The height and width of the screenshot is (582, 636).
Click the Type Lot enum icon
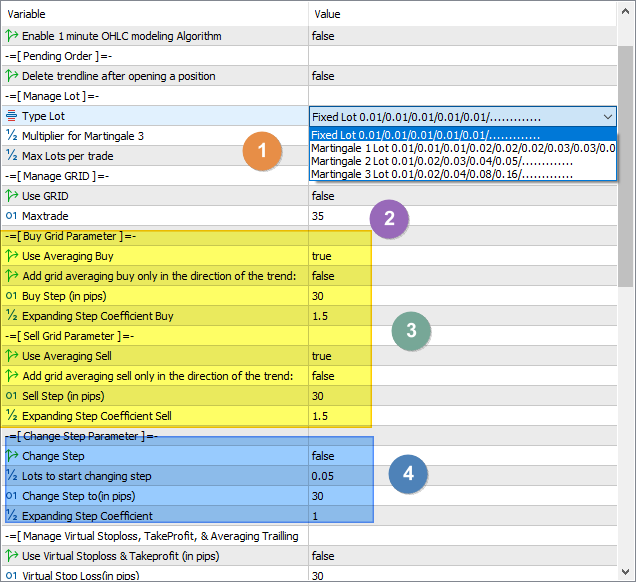(12, 116)
